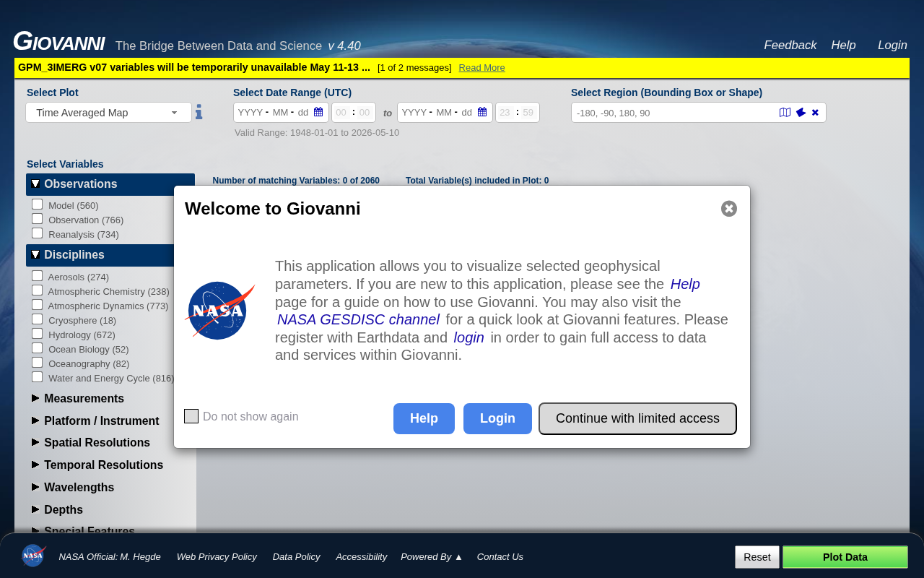The image size is (924, 578).
Task: Check the Do not show again box
Action: click(191, 416)
